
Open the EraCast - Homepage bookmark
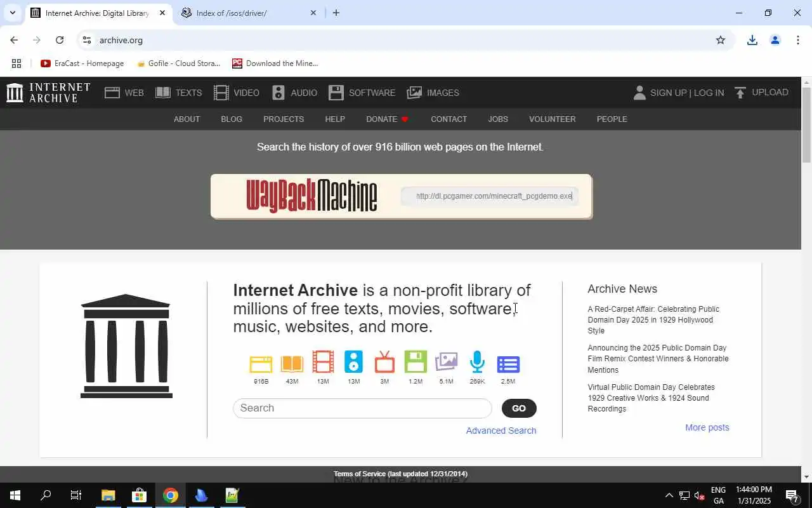(x=82, y=63)
